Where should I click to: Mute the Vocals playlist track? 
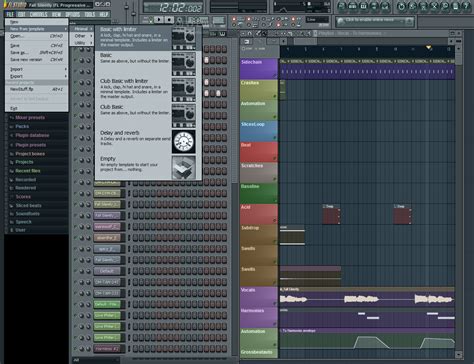pos(275,304)
